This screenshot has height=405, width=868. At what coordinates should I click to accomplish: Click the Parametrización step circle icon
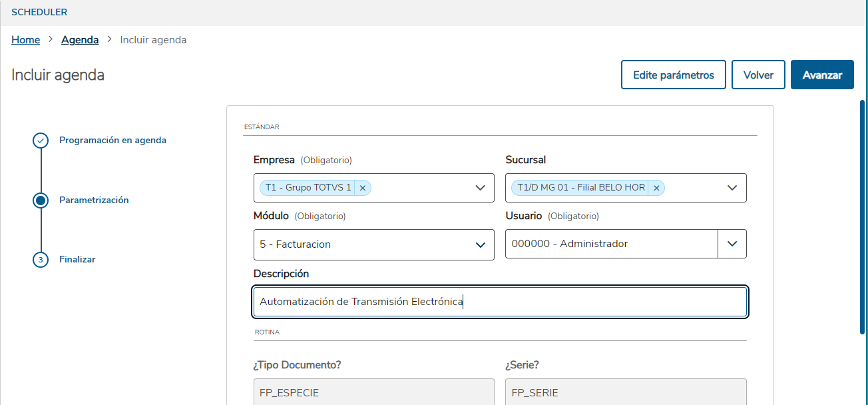point(41,200)
